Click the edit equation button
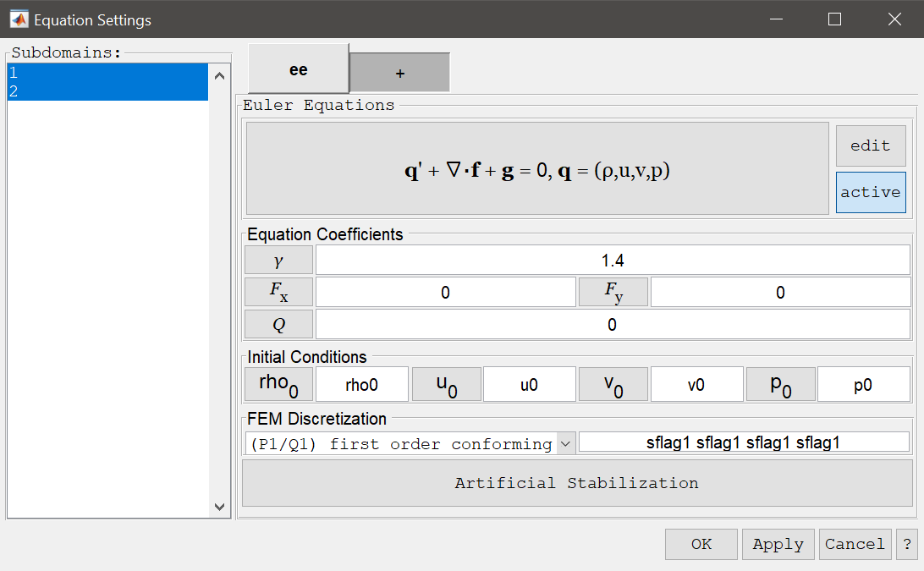Screen dimensions: 924x571 click(x=871, y=145)
